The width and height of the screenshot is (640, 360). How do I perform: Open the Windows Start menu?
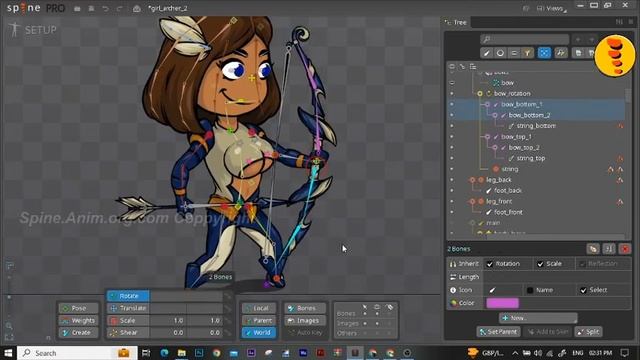pyautogui.click(x=8, y=353)
